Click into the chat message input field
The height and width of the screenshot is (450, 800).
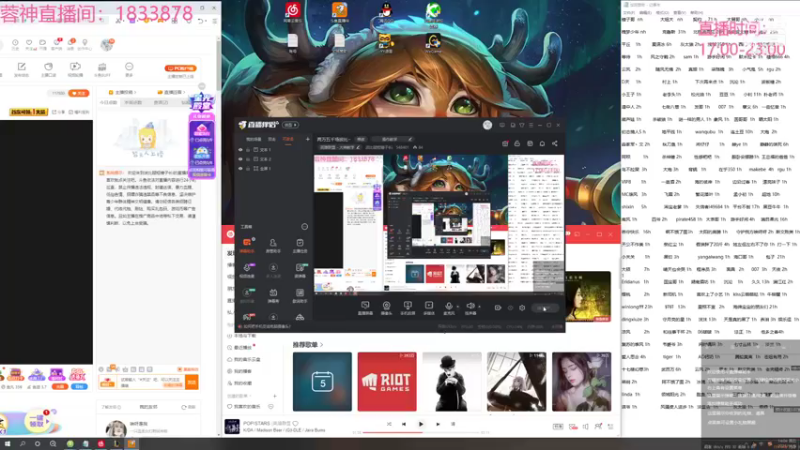152,382
